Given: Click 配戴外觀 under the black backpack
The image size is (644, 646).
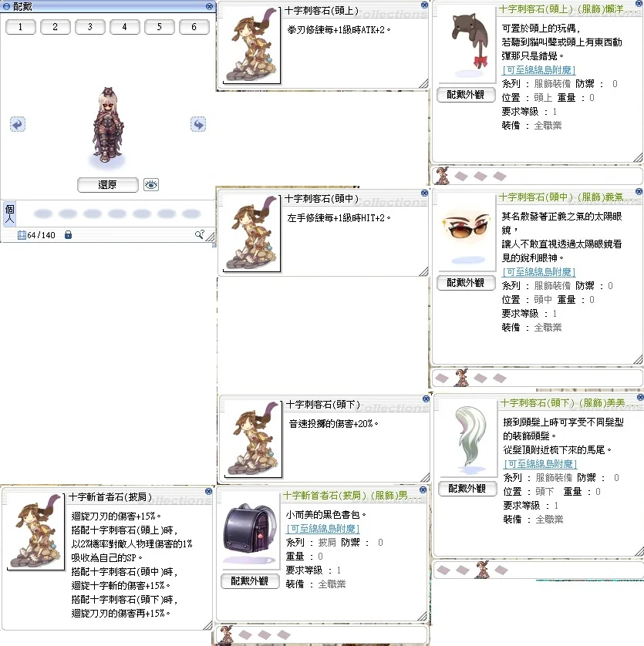Looking at the screenshot, I should 249,581.
